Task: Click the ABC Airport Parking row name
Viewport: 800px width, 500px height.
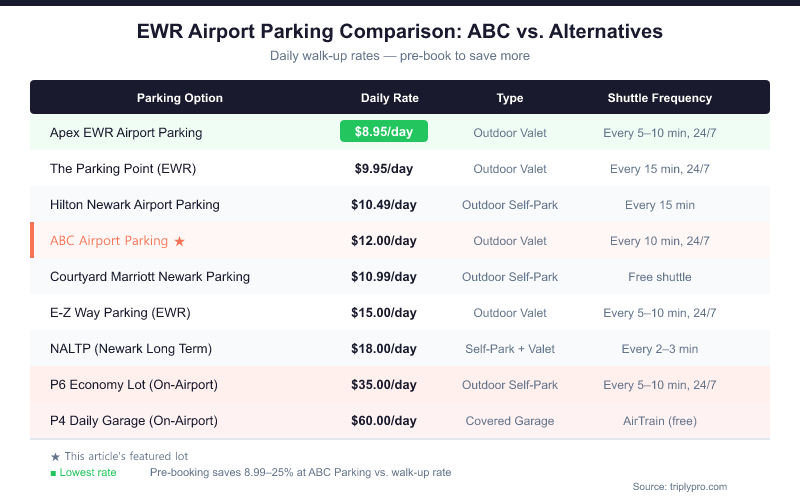Action: pos(110,241)
